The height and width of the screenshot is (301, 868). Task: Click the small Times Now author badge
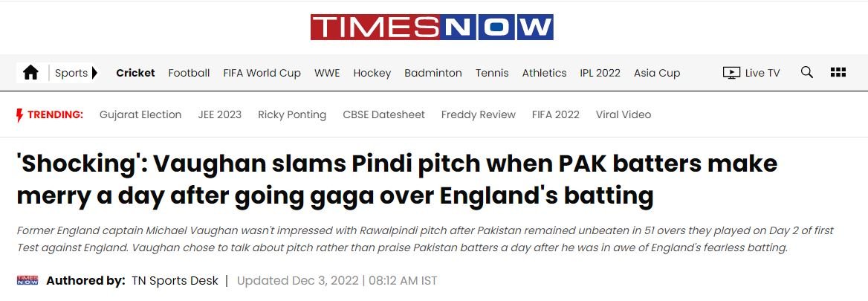(x=27, y=281)
